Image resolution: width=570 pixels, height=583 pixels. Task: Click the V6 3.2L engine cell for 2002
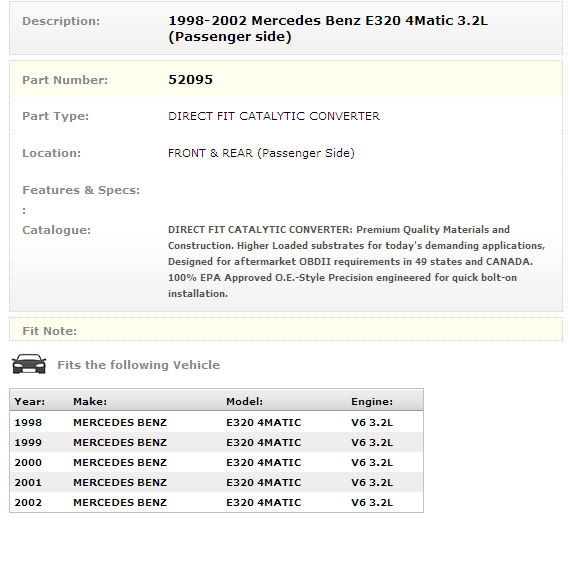coord(372,502)
